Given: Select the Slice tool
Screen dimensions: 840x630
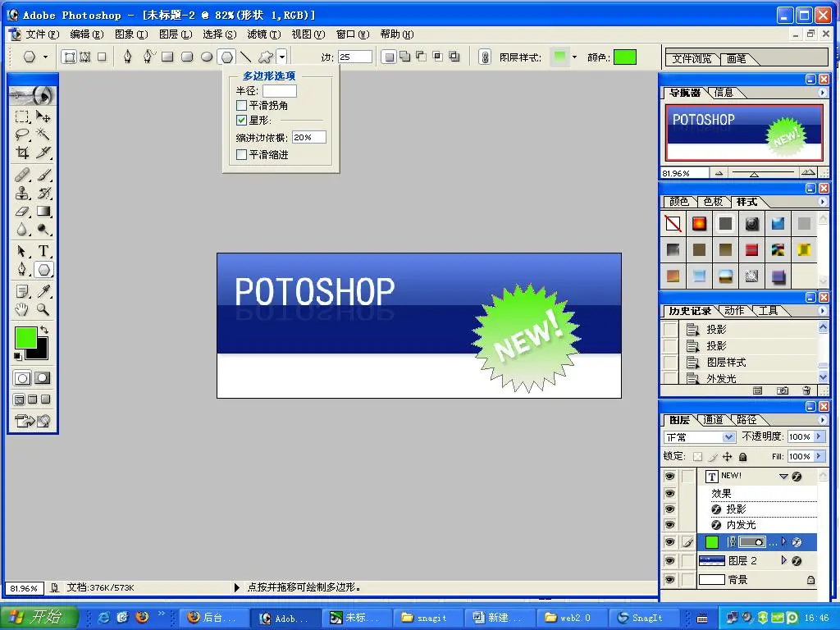Looking at the screenshot, I should click(43, 153).
